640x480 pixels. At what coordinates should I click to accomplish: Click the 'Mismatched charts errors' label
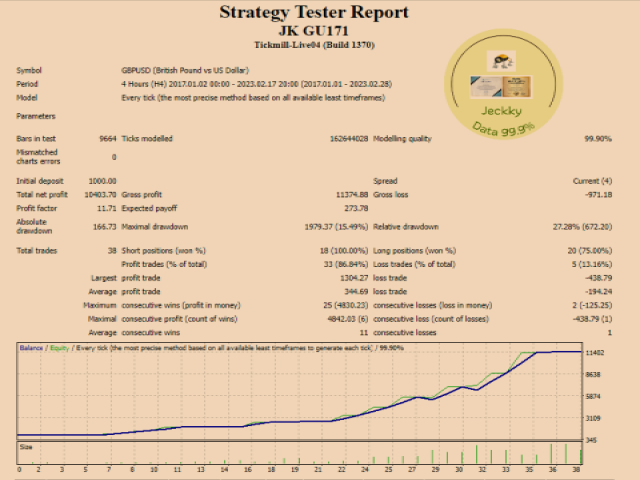38,157
